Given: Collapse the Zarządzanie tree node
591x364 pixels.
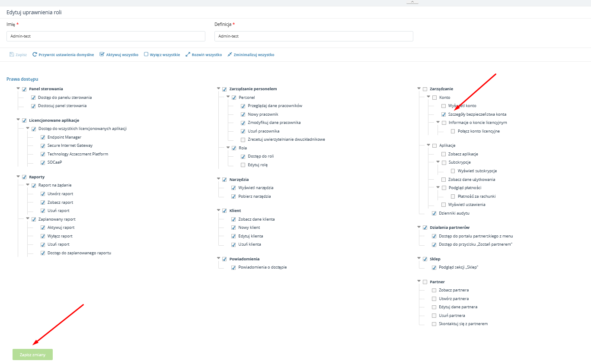Looking at the screenshot, I should pos(419,89).
